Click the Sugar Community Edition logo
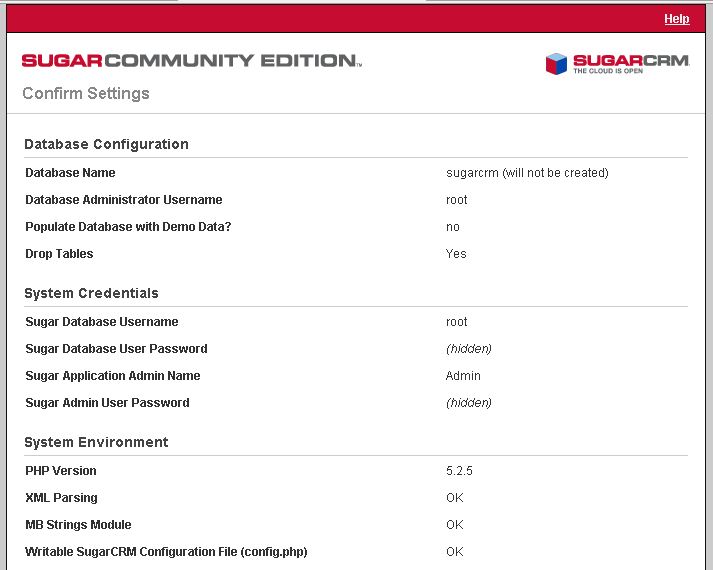 pyautogui.click(x=191, y=60)
